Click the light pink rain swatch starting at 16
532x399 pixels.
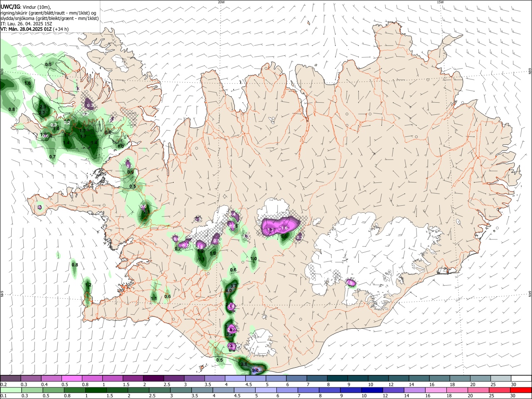click(436, 390)
